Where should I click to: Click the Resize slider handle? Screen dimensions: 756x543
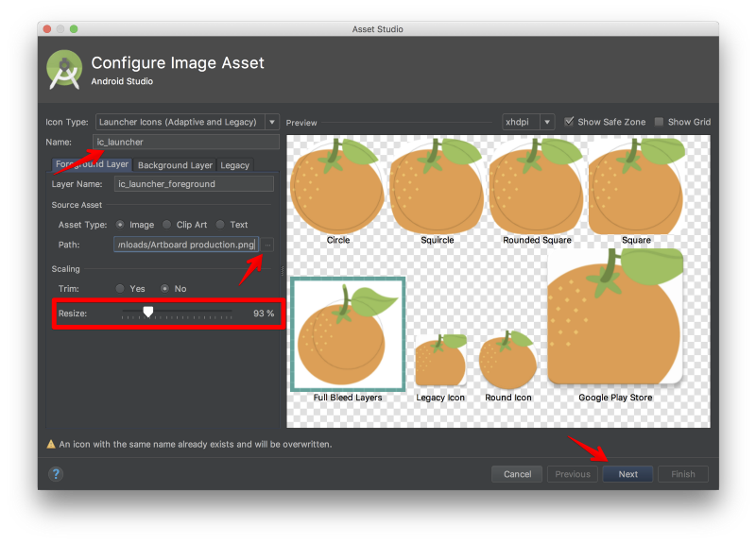tap(148, 313)
